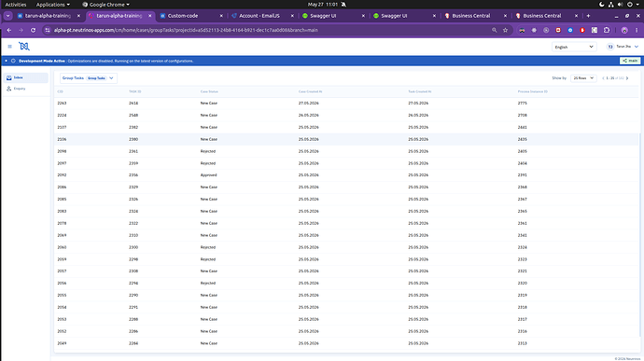The width and height of the screenshot is (644, 361).
Task: Switch to Custom-code tab
Action: click(191, 16)
